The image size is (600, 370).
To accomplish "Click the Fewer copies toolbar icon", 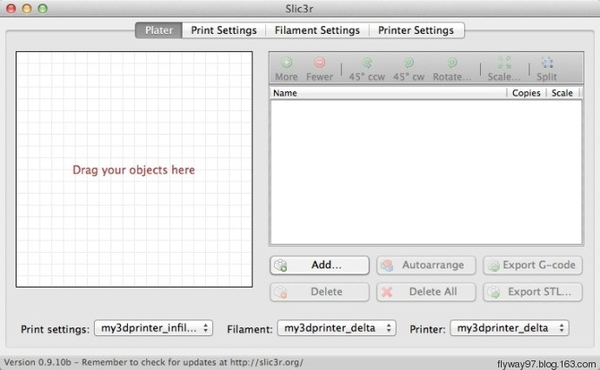I will [320, 62].
